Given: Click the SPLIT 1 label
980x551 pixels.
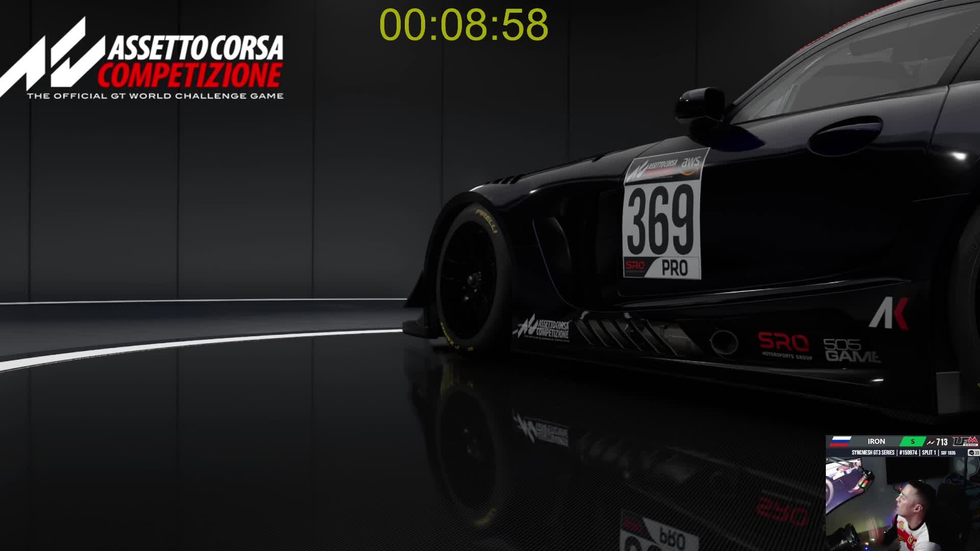Looking at the screenshot, I should pos(929,453).
